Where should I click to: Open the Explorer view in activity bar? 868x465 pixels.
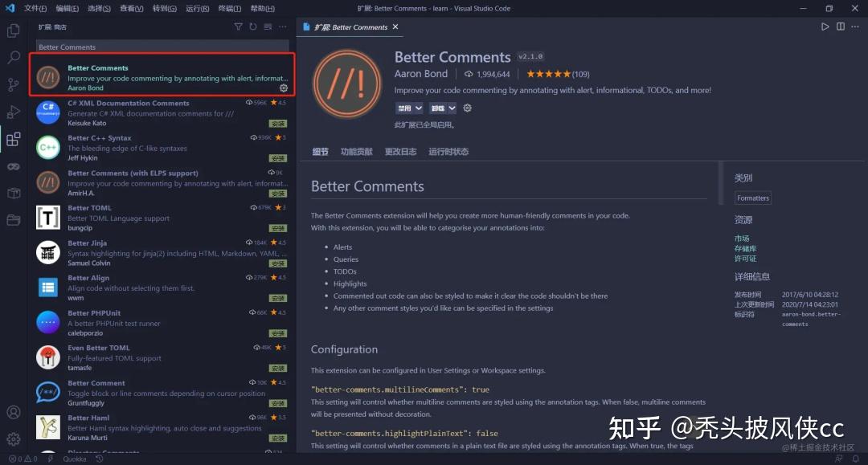14,31
